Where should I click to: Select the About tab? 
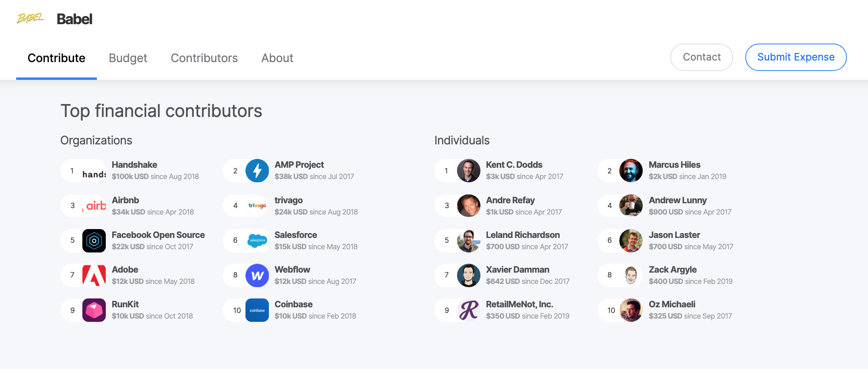coord(277,58)
